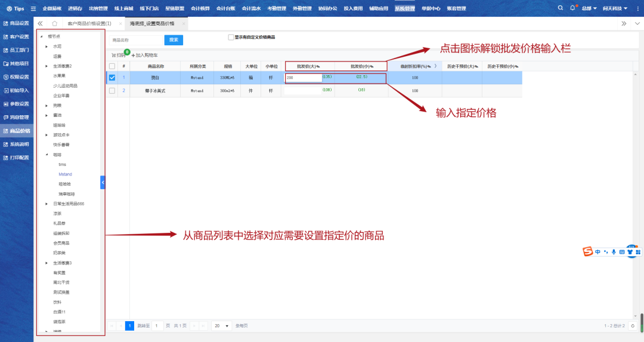Open the 总部 dropdown in the header
Screen dimensions: 644x342
tap(589, 8)
